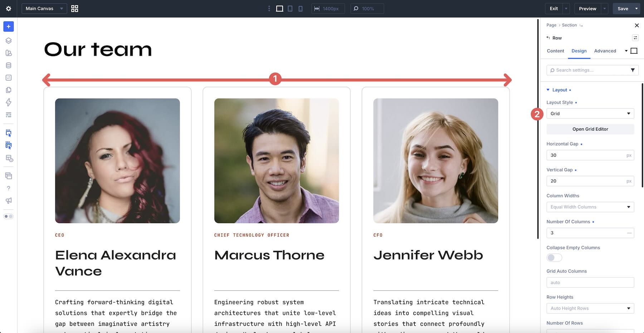644x333 pixels.
Task: Select Marcus Thorne's photo
Action: click(x=277, y=161)
